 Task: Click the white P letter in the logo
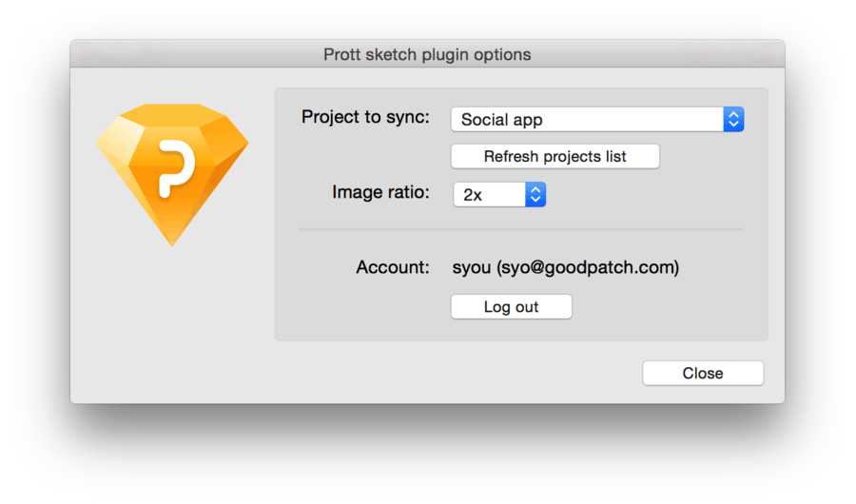176,167
